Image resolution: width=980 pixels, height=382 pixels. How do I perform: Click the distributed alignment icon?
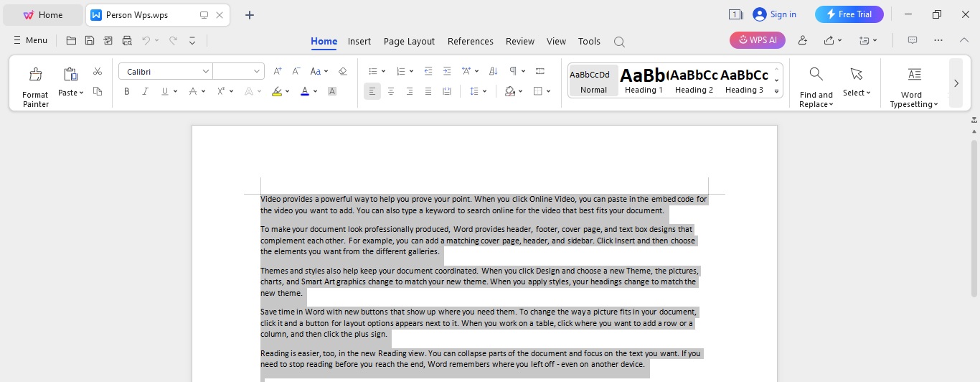click(x=447, y=91)
